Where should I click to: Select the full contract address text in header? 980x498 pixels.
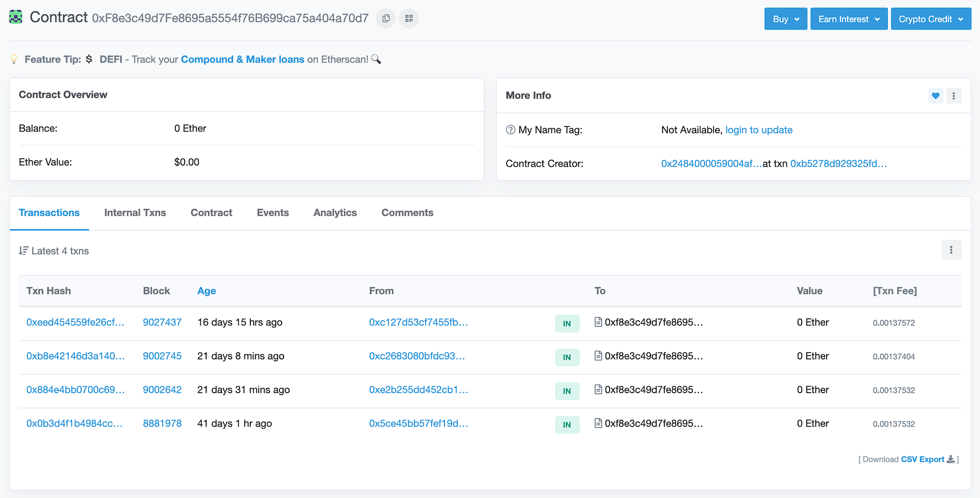tap(230, 19)
